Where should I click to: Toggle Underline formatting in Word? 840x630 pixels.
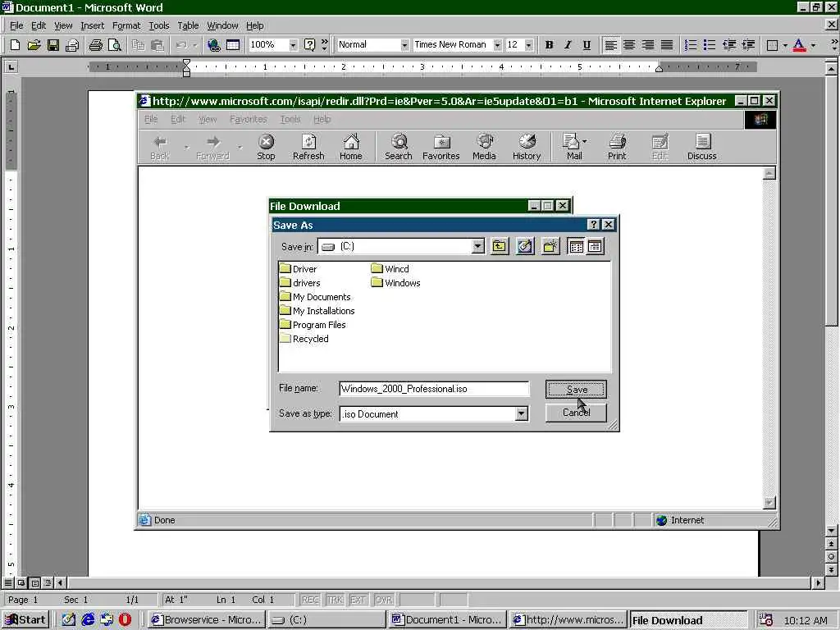[x=587, y=45]
